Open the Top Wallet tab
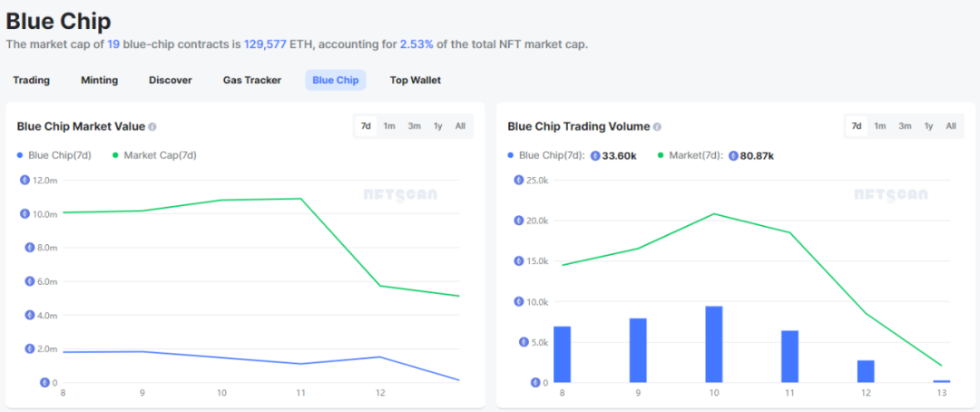 click(416, 80)
